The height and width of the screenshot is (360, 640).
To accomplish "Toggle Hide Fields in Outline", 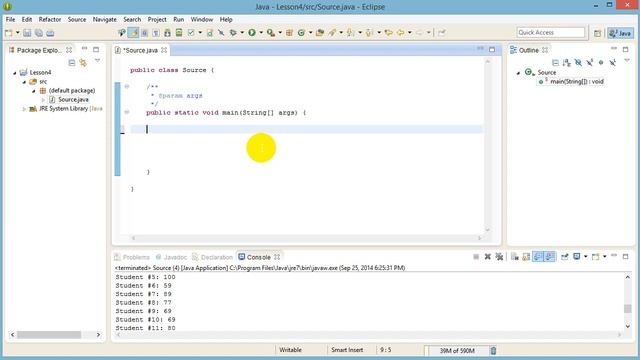I will point(578,62).
